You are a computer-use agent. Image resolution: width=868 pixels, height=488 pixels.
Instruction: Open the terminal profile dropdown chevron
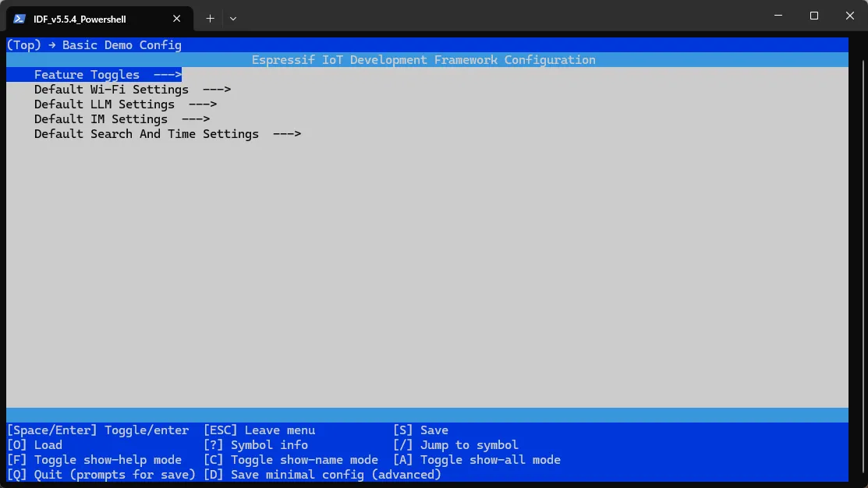(x=233, y=18)
